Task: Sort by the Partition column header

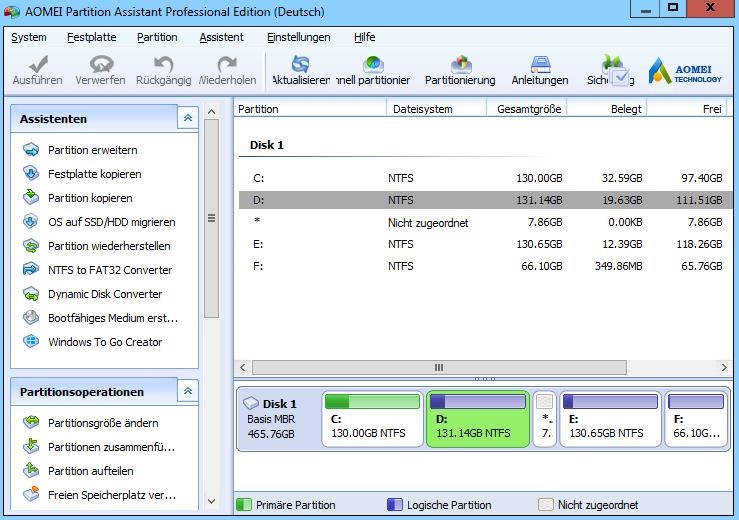Action: pos(310,109)
